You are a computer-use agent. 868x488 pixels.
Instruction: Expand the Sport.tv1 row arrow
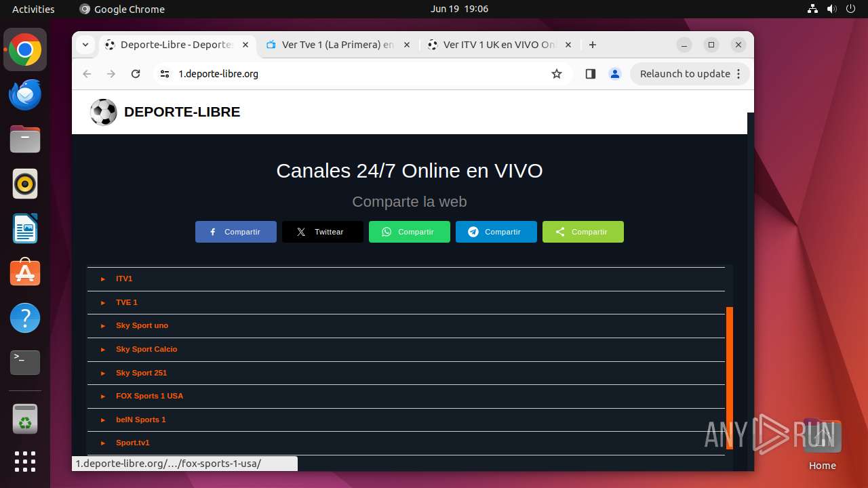(x=103, y=443)
